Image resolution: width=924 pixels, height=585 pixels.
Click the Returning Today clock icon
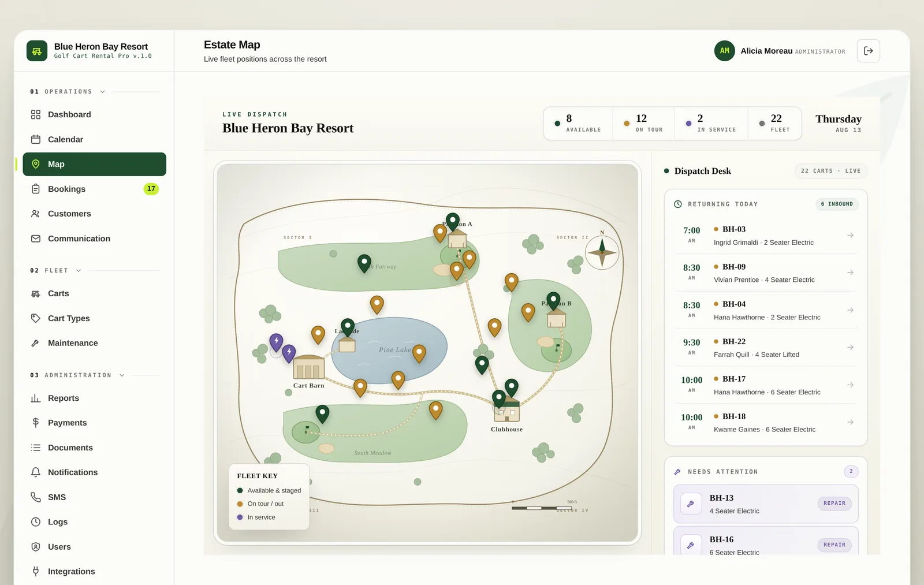(x=678, y=204)
